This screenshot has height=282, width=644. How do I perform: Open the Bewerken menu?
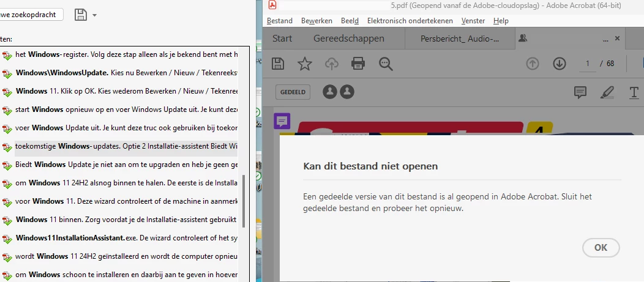pyautogui.click(x=316, y=21)
